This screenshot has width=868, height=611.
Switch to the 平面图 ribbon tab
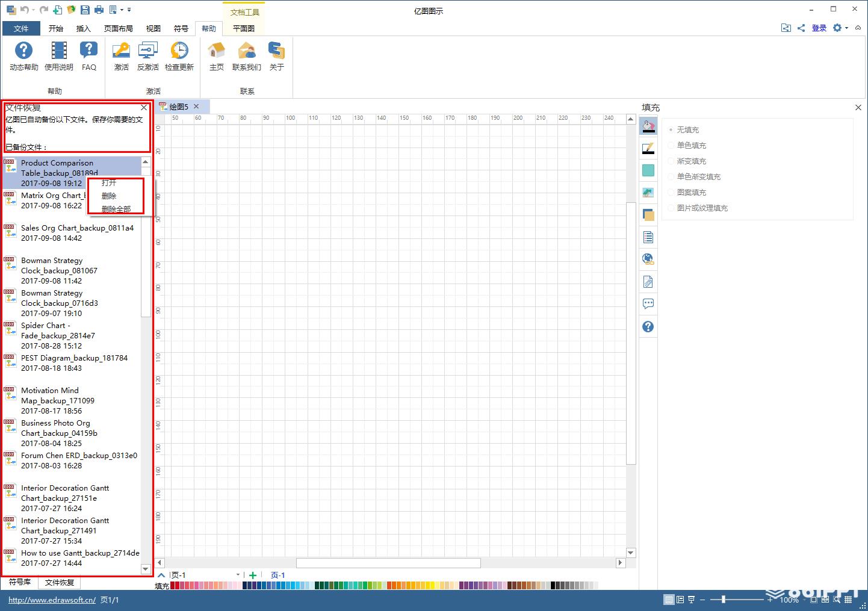[244, 28]
